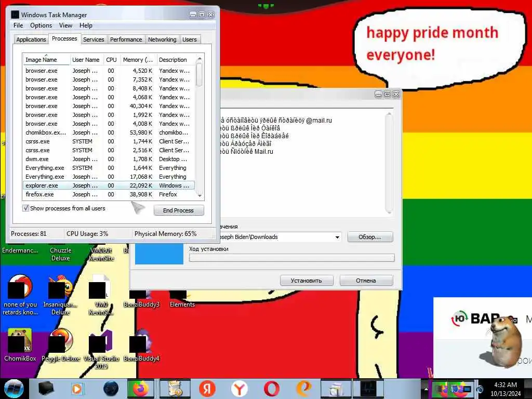Sort processes by User Name column
532x399 pixels.
[86, 60]
